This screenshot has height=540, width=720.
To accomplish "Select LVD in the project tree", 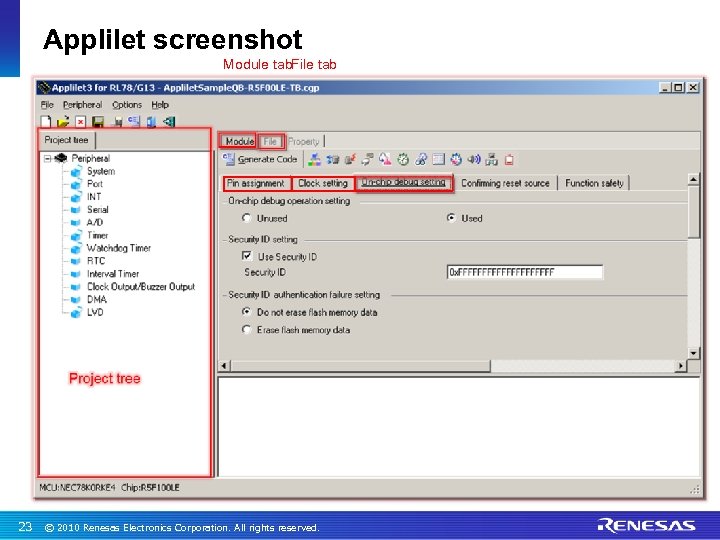I will pyautogui.click(x=95, y=312).
